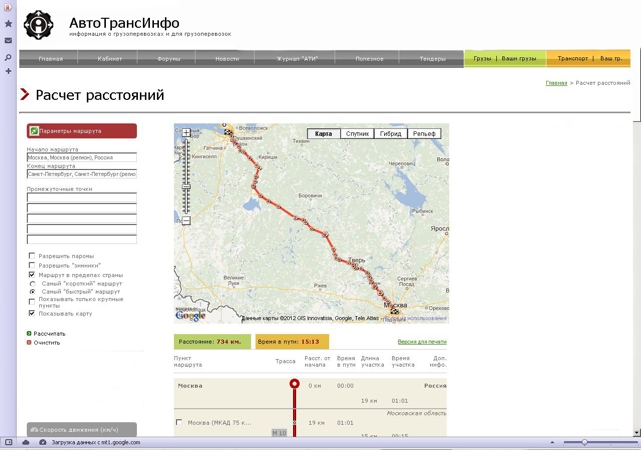Click the green Рассчитать arrow icon
This screenshot has height=450, width=641.
(x=29, y=334)
